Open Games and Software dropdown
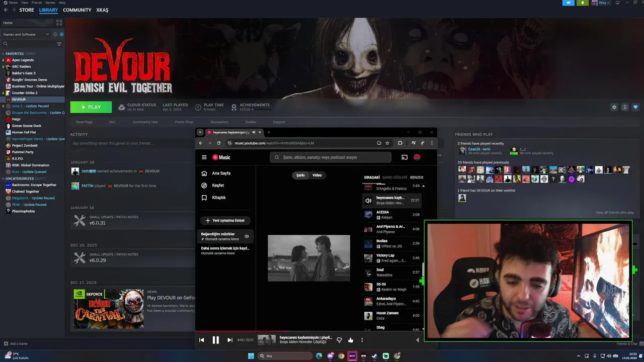Screen dimensions: 644x362 (x=26, y=34)
